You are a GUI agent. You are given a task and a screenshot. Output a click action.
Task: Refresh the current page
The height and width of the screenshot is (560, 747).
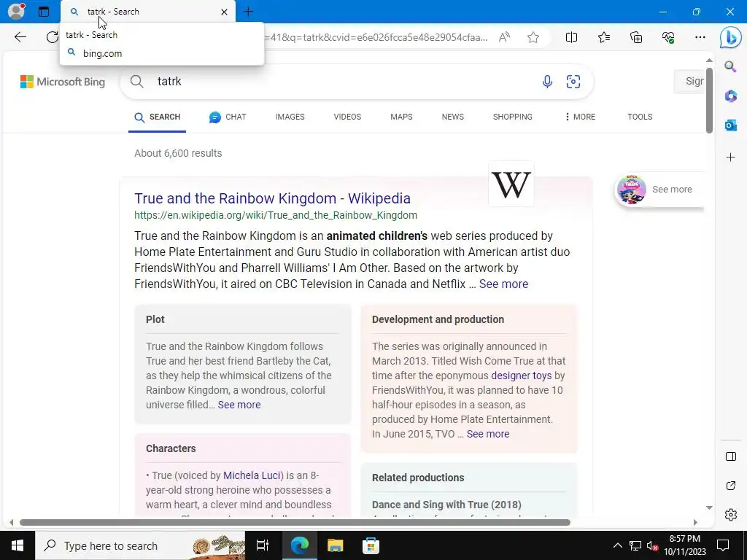point(52,37)
